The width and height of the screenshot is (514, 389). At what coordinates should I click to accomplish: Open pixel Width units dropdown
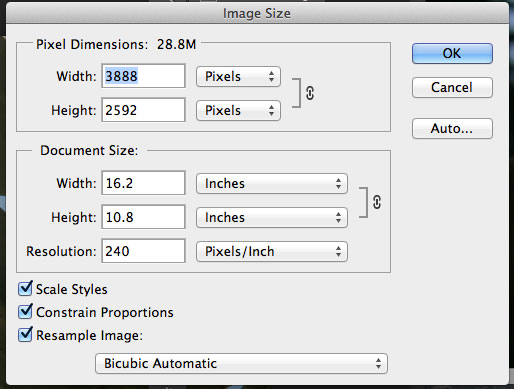[x=238, y=77]
